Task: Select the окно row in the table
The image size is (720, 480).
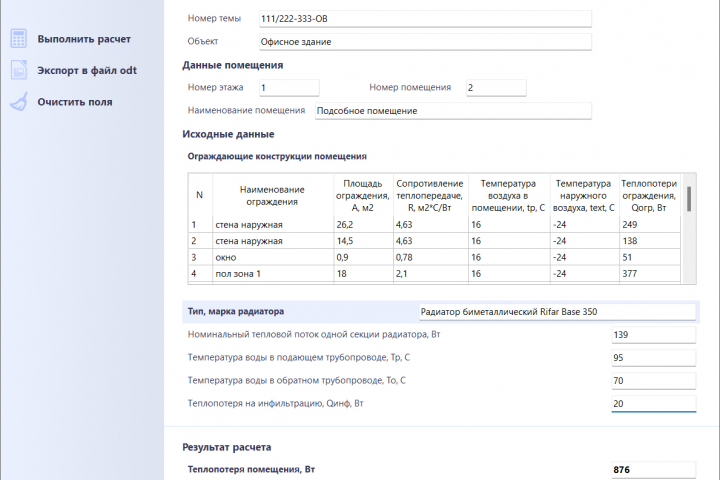Action: pyautogui.click(x=434, y=257)
